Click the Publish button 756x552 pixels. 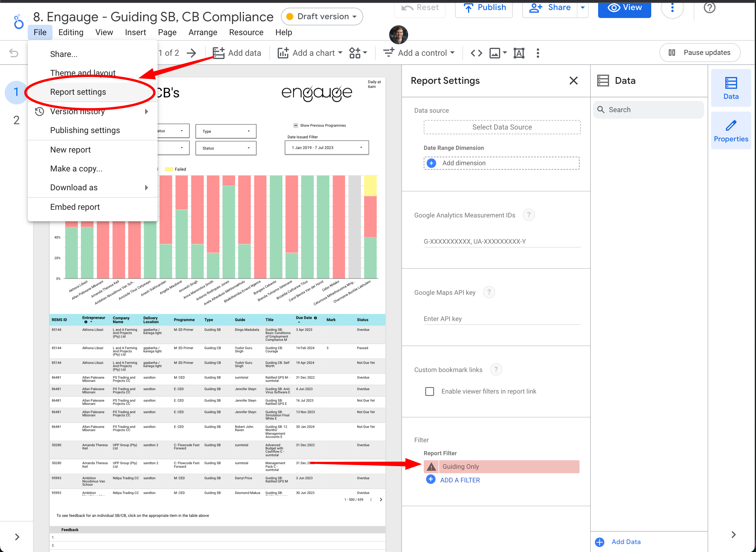[484, 8]
